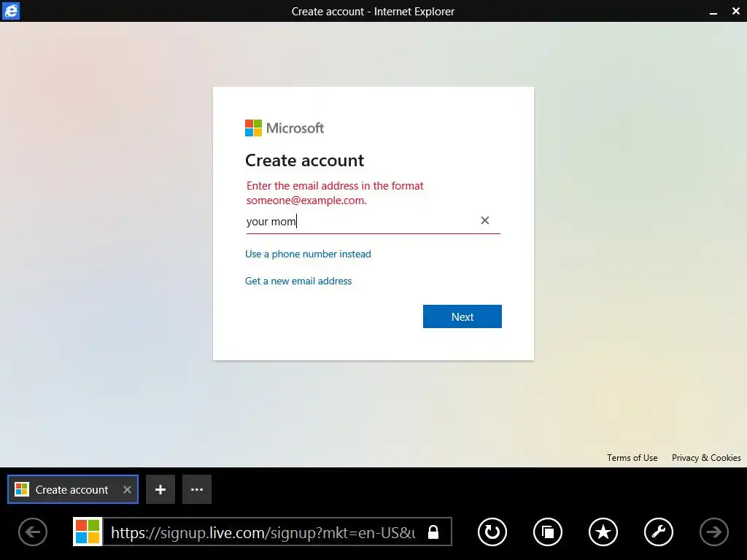Select the Create account tab
This screenshot has width=747, height=560.
(x=73, y=489)
